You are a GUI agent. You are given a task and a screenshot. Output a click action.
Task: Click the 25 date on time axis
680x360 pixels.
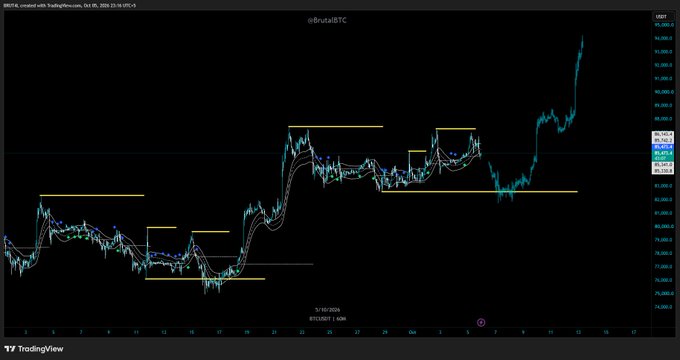point(330,332)
